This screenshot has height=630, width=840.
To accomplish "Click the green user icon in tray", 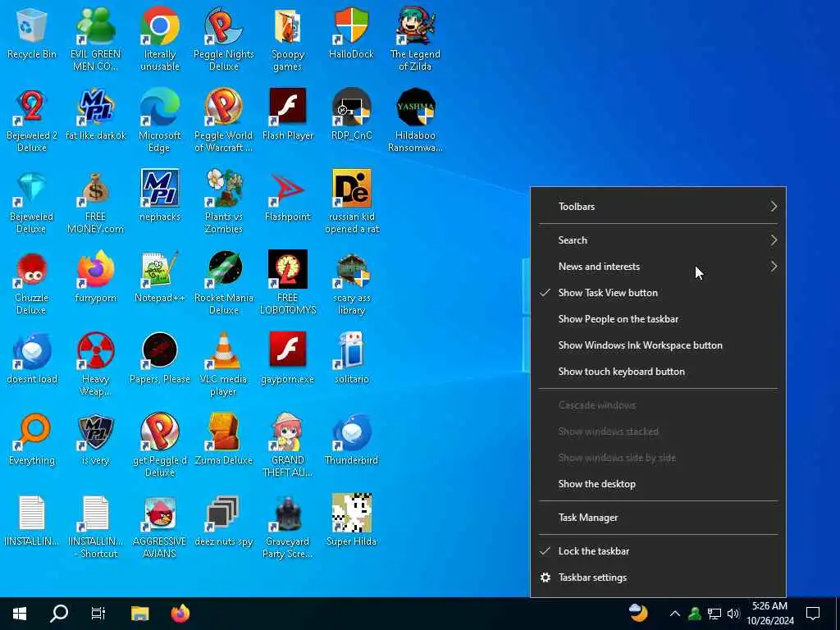I will coord(695,614).
